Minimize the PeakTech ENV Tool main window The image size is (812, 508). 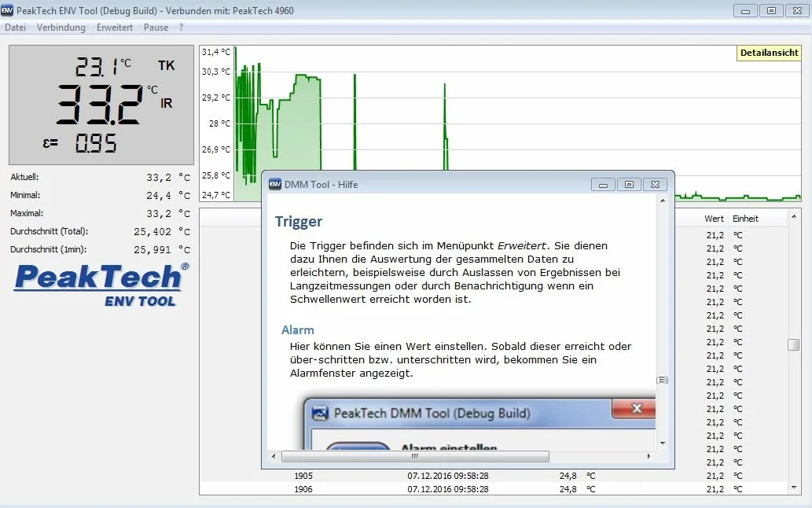[x=746, y=11]
